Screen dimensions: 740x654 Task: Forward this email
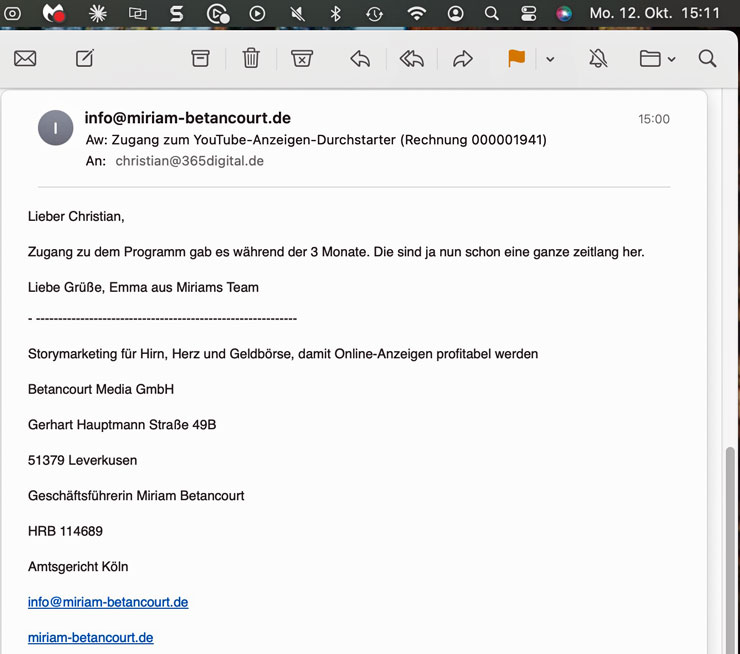click(462, 59)
